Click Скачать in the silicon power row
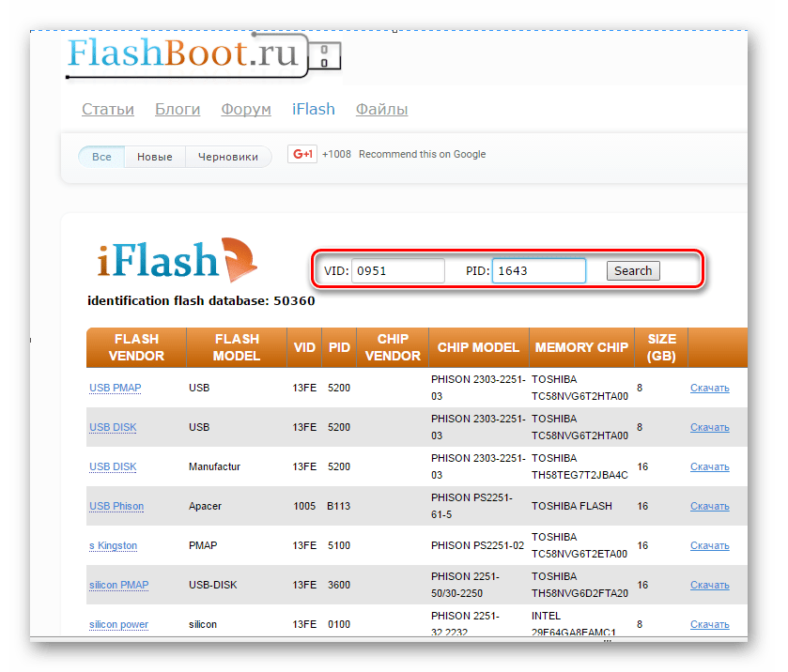788x672 pixels. tap(710, 624)
